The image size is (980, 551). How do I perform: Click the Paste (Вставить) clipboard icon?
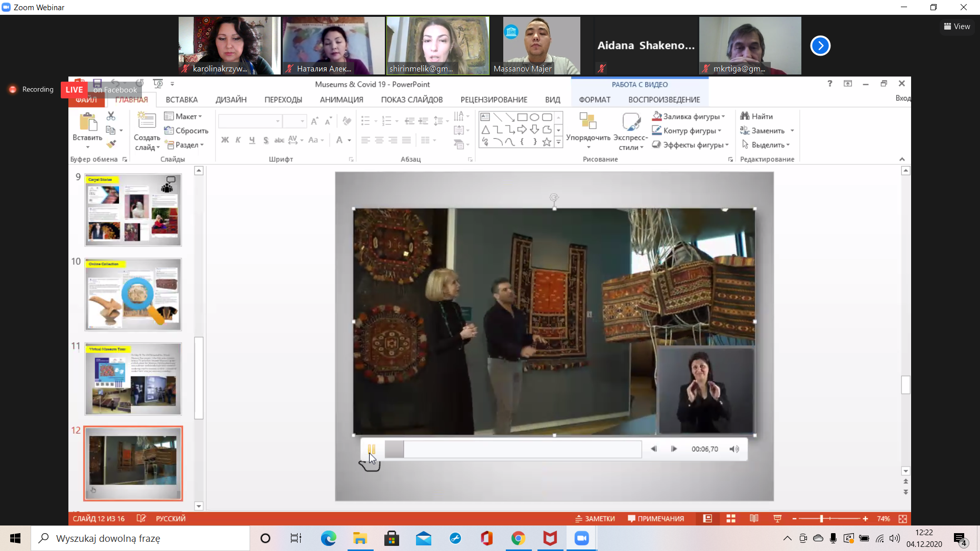point(88,122)
